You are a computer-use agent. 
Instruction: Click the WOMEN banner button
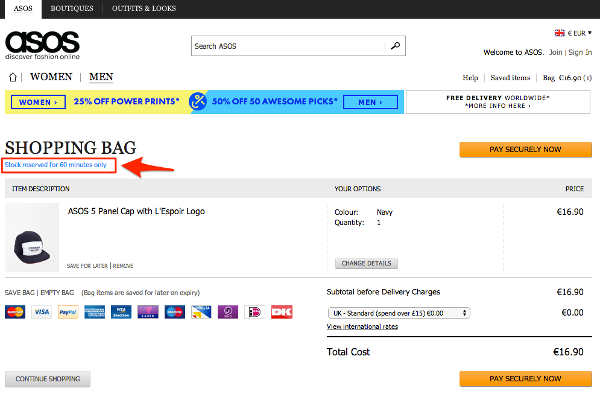38,102
